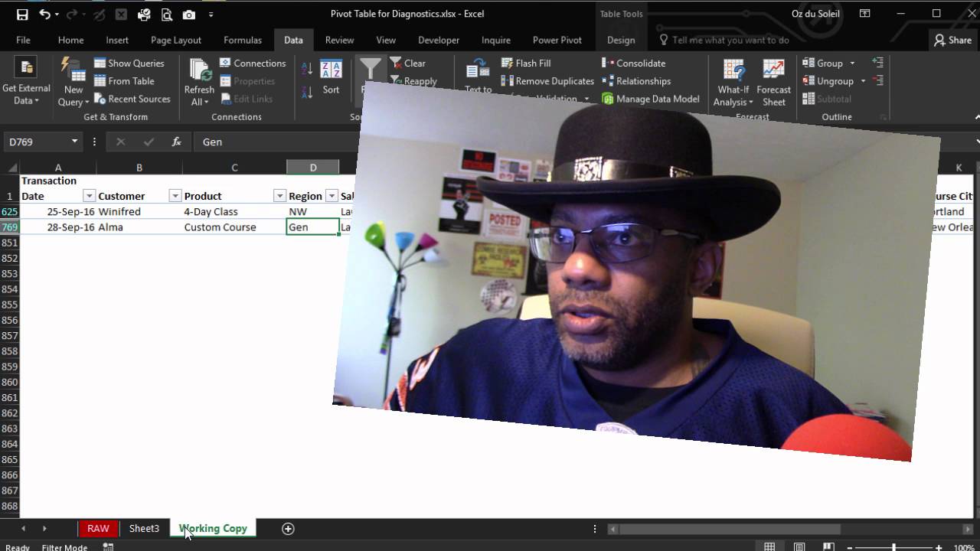Sort A to Z ascending
This screenshot has height=551, width=980.
coord(307,69)
